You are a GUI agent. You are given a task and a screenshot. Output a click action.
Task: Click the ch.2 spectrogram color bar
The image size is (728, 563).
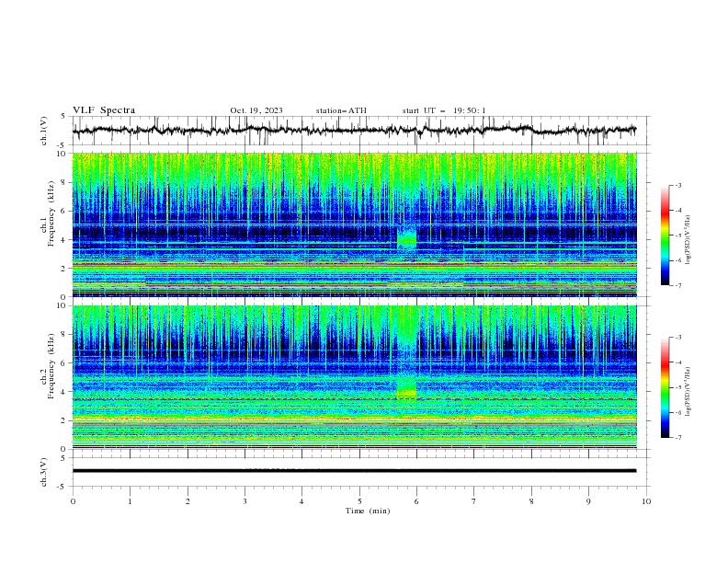coord(665,387)
